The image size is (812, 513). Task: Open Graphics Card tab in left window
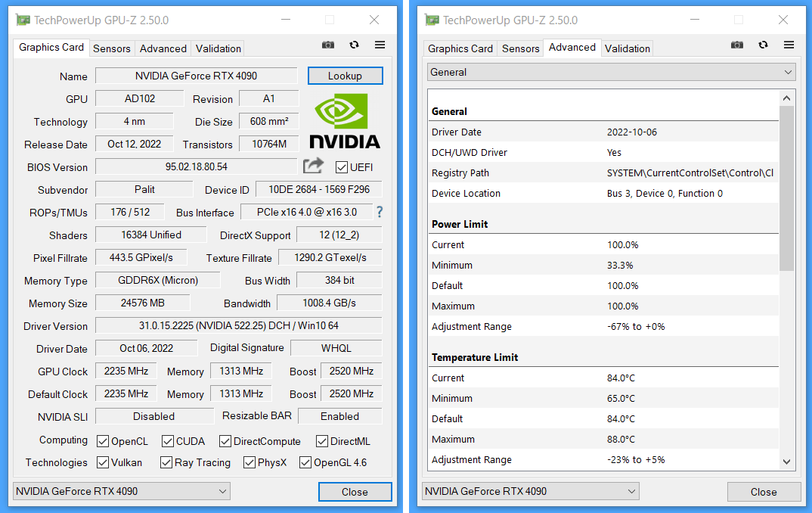click(x=51, y=47)
